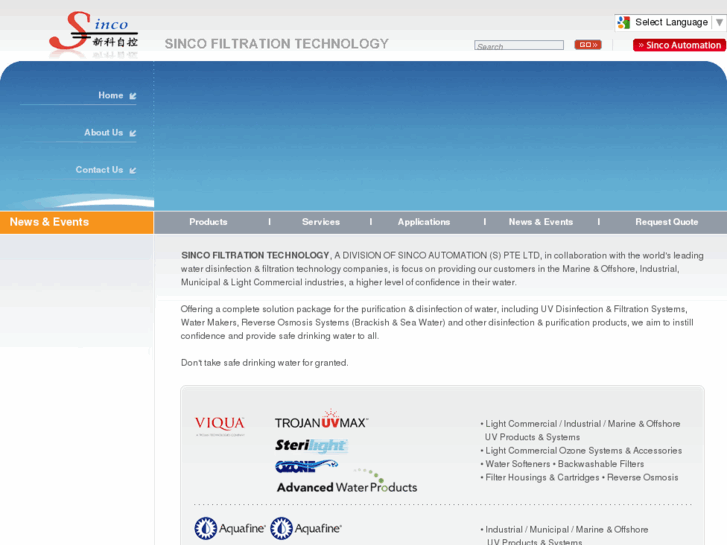Click the Search input field
The image size is (727, 545).
click(518, 45)
